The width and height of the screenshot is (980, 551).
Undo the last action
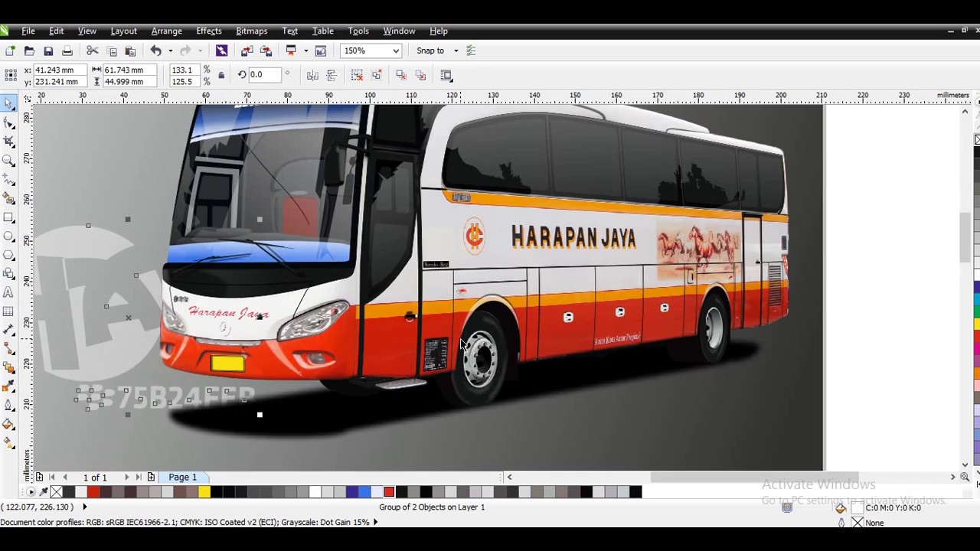tap(155, 51)
